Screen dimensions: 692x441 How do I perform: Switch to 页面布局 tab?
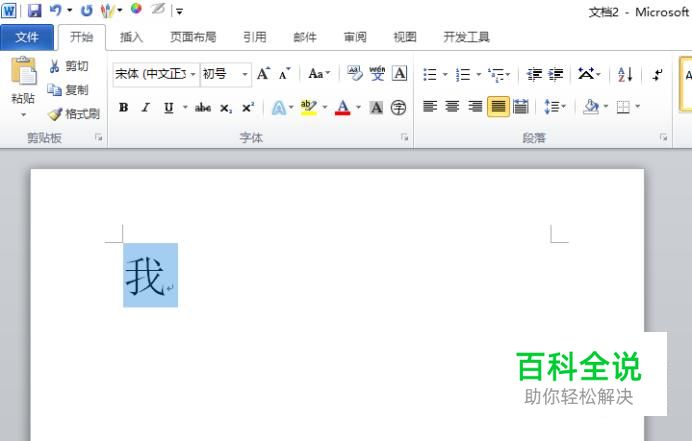coord(193,37)
